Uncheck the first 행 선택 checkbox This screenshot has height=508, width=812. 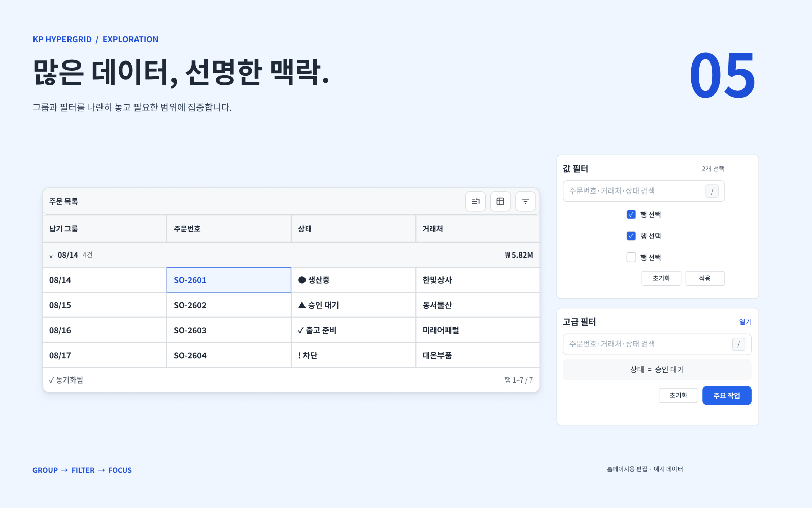tap(631, 214)
